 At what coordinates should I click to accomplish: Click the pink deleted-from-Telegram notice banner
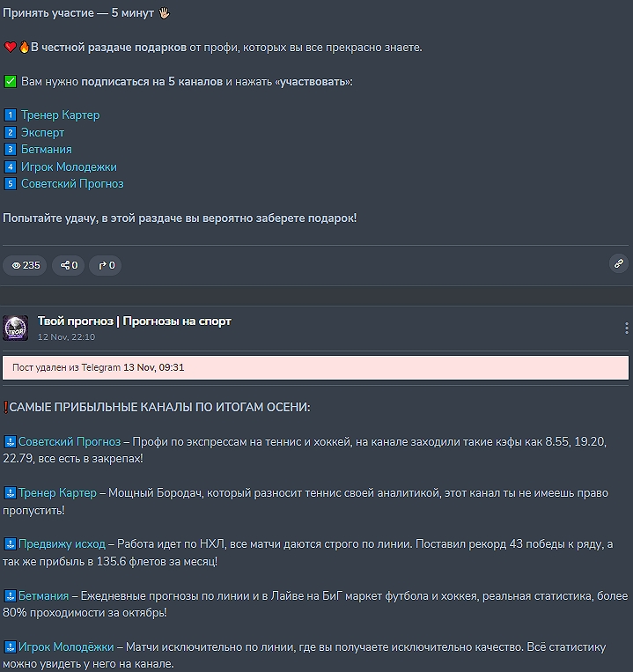coord(315,367)
